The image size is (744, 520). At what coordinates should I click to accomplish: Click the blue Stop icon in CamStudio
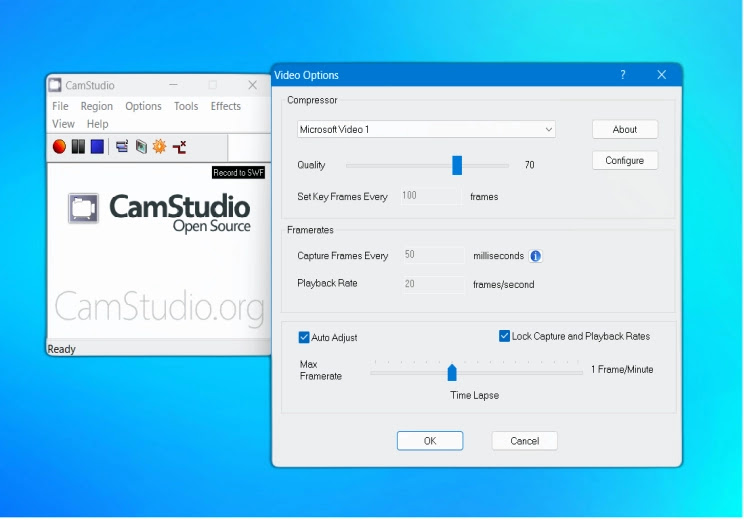coord(97,147)
